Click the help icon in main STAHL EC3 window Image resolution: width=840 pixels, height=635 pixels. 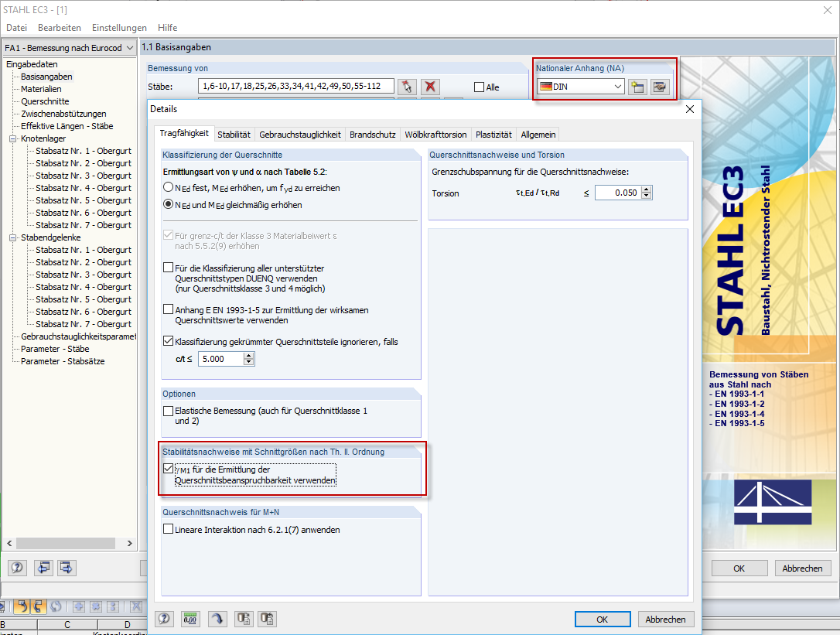coord(17,568)
